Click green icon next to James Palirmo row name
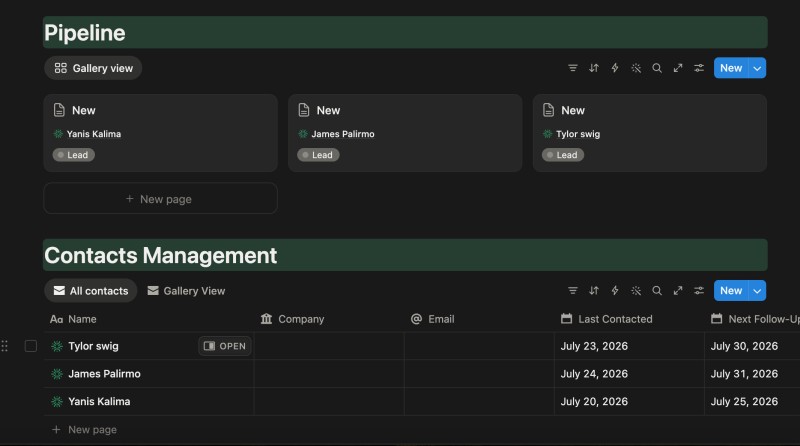This screenshot has height=446, width=800. 57,374
